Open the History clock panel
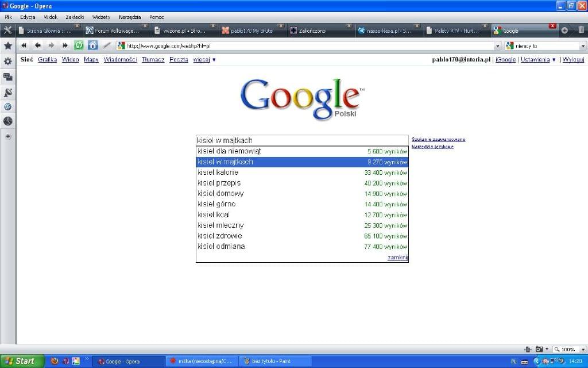This screenshot has width=588, height=368. [8, 121]
